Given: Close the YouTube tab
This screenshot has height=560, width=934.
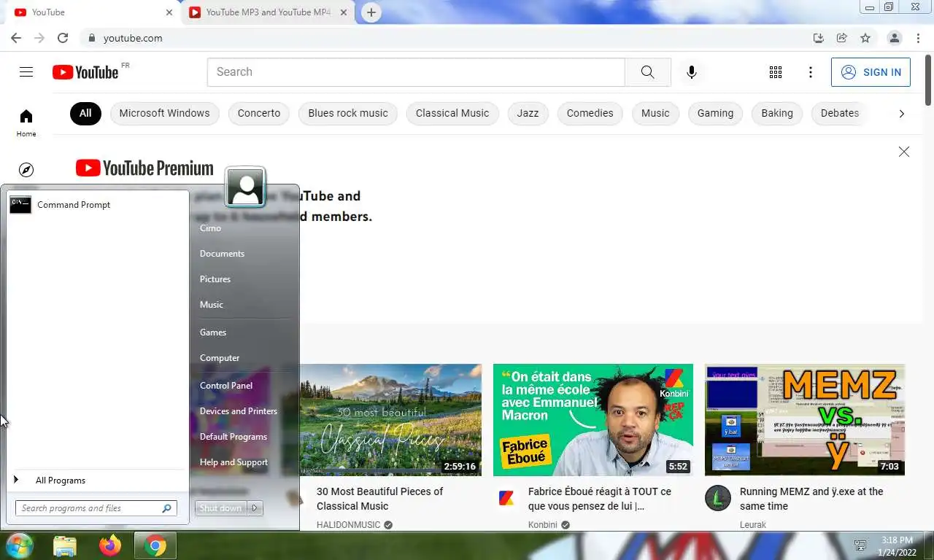Looking at the screenshot, I should tap(169, 12).
